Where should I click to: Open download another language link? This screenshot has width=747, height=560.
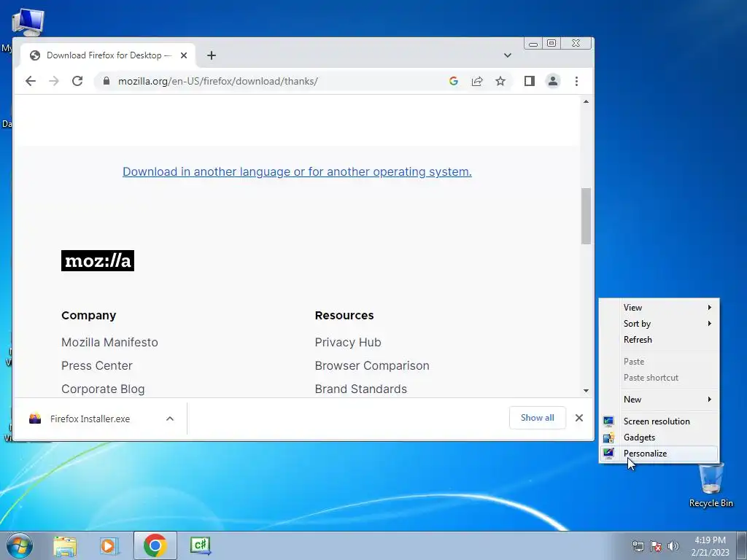(x=297, y=171)
